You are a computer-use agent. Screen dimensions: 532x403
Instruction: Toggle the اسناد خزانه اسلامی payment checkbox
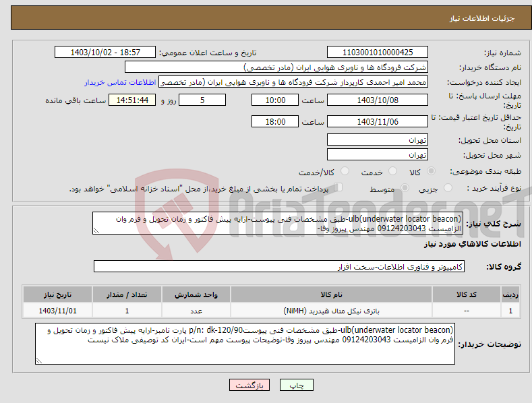[x=338, y=187]
